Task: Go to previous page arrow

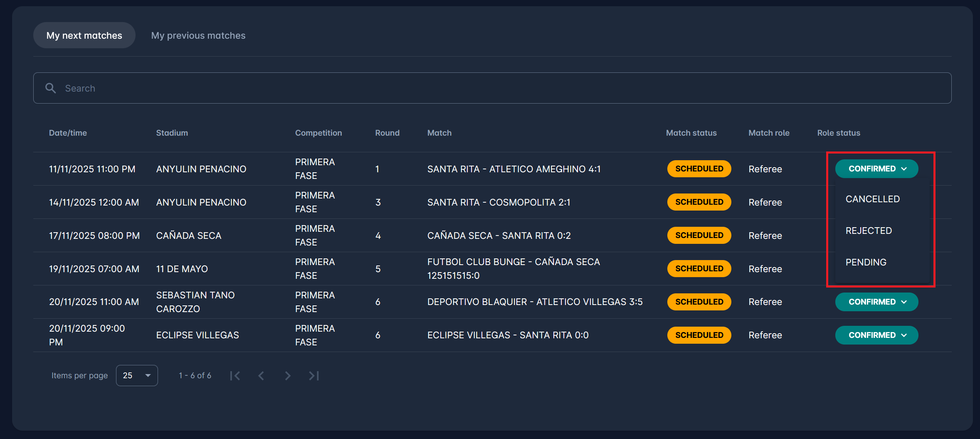Action: [x=261, y=376]
